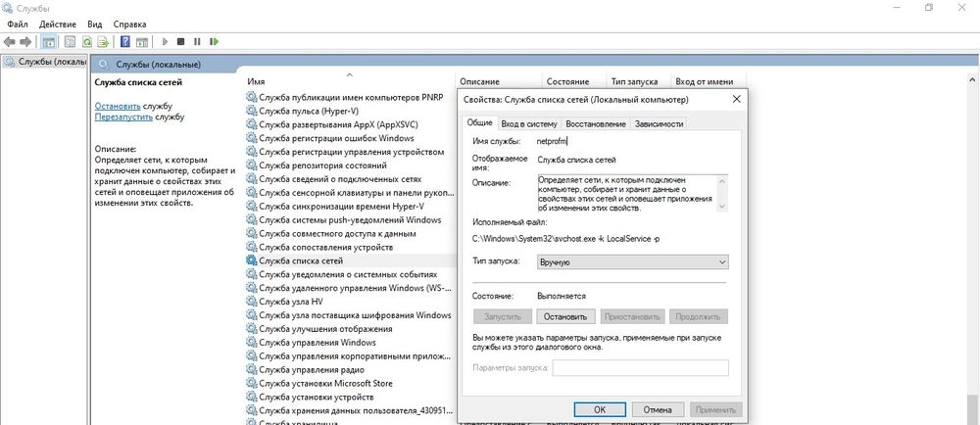
Task: Click the Forward arrow in the toolbar
Action: pos(24,42)
